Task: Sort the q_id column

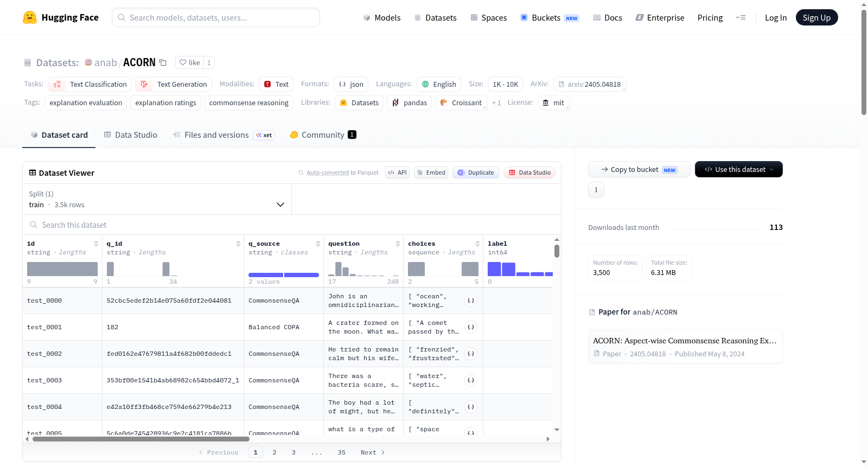Action: pos(238,244)
